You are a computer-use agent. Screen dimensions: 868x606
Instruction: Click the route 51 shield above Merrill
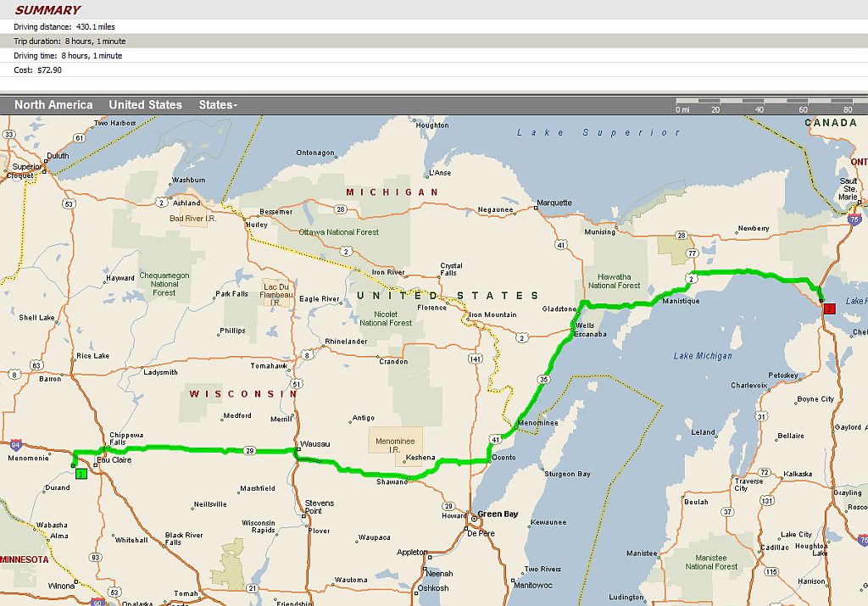pos(298,384)
